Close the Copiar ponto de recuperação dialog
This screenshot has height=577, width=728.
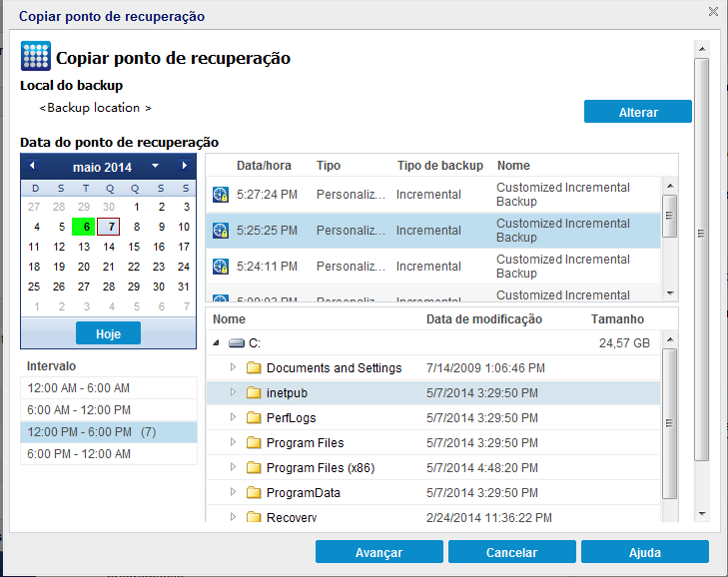click(714, 12)
